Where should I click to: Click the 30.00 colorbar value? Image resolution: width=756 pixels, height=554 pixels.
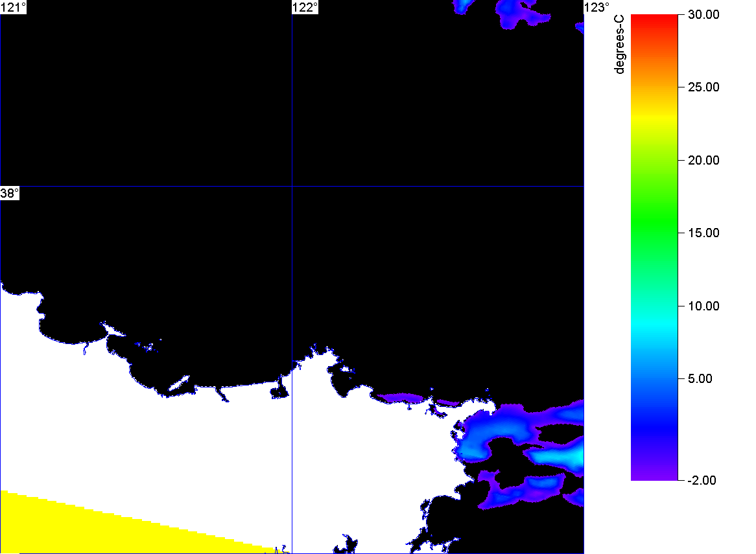(x=703, y=14)
